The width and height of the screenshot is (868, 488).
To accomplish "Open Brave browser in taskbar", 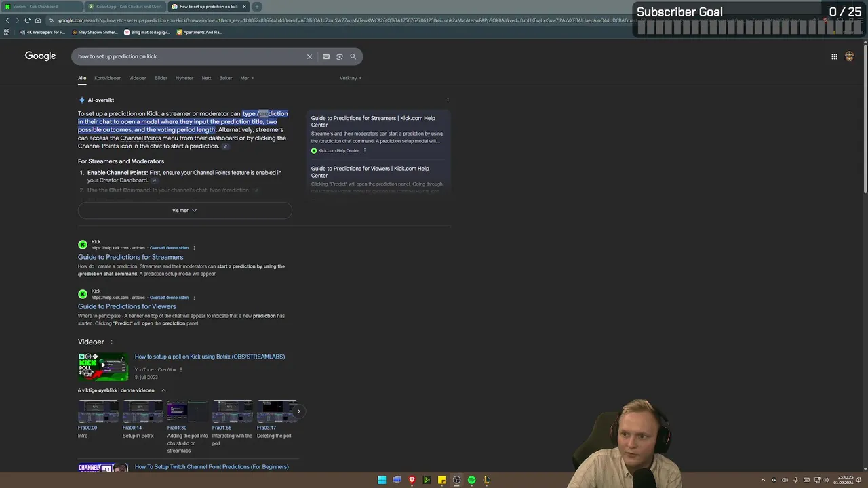I will point(412,480).
